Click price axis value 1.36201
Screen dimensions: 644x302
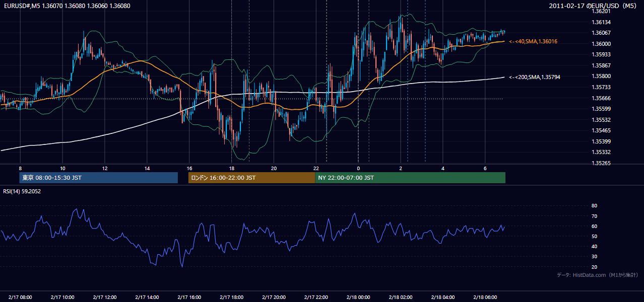[x=601, y=11]
